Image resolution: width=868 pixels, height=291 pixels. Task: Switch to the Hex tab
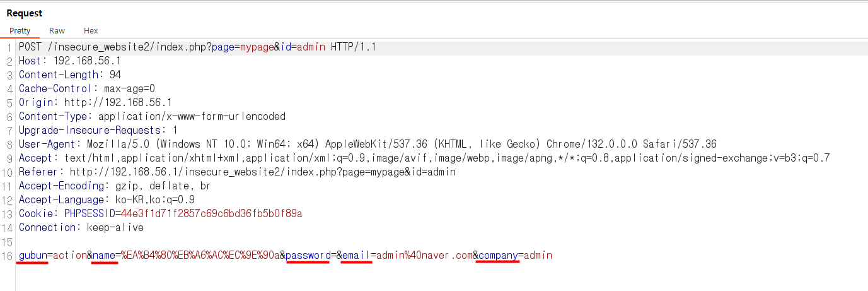91,30
